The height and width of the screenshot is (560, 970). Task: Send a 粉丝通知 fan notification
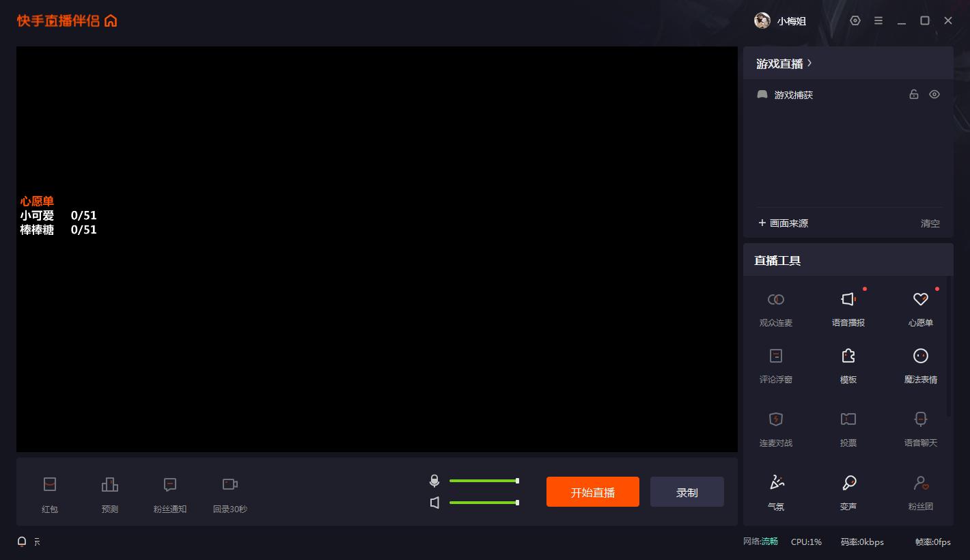[x=170, y=494]
